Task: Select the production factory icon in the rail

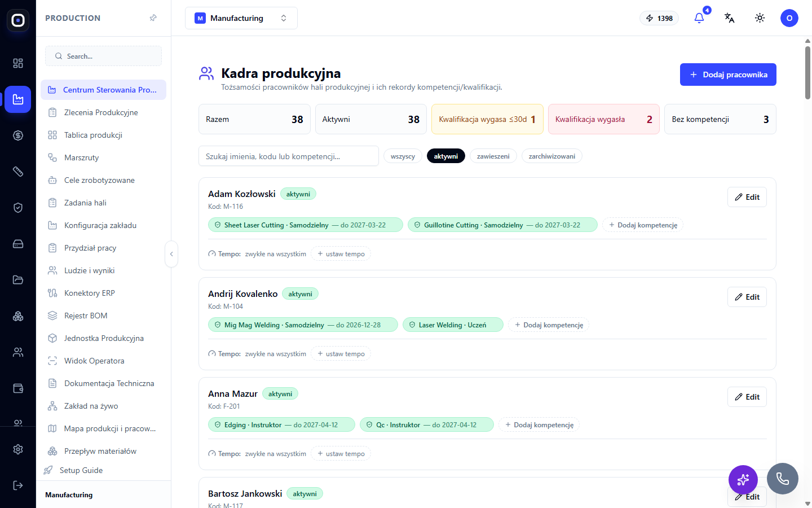Action: 18,99
